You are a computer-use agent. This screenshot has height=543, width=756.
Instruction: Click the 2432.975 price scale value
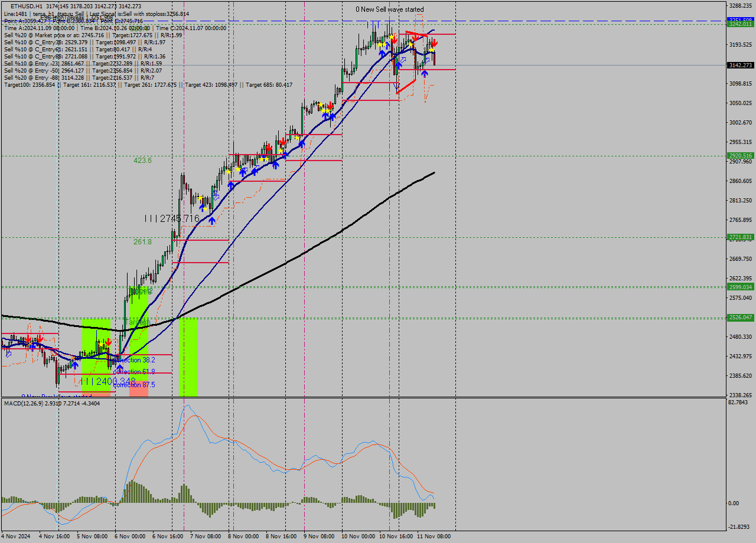[x=741, y=356]
